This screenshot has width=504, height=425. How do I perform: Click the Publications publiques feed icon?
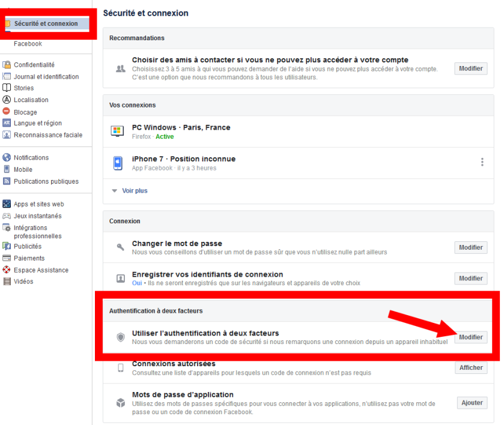pyautogui.click(x=7, y=181)
